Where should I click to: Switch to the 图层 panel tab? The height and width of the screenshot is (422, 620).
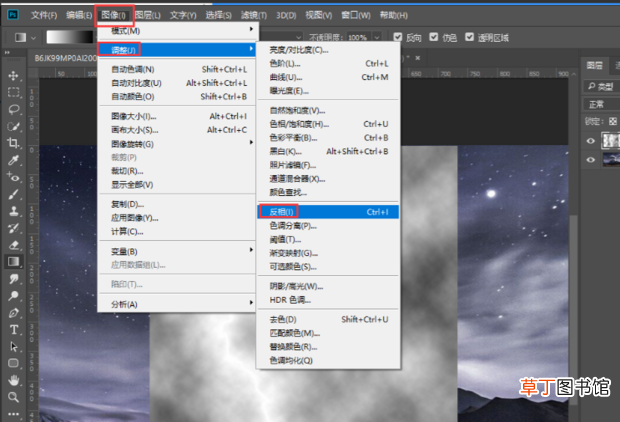[x=594, y=65]
